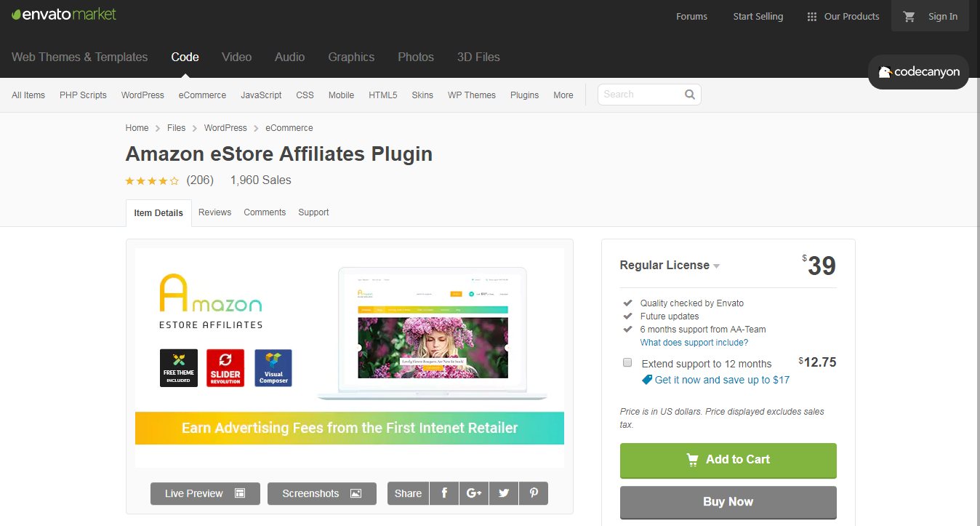Go to Home breadcrumb
Screen dimensions: 980x526
point(137,128)
